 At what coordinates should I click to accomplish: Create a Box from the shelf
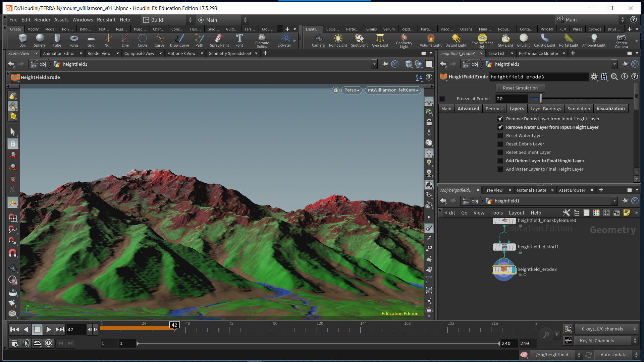tap(22, 40)
